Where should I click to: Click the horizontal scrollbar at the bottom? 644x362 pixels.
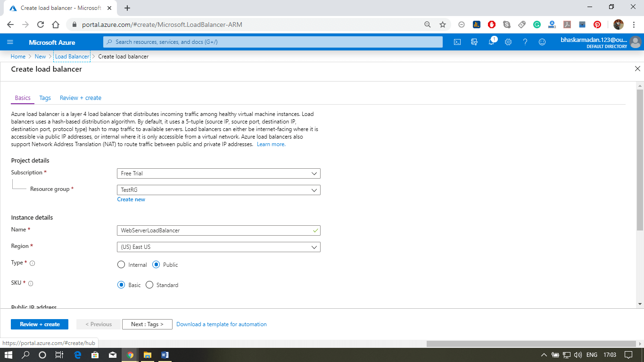pyautogui.click(x=532, y=344)
